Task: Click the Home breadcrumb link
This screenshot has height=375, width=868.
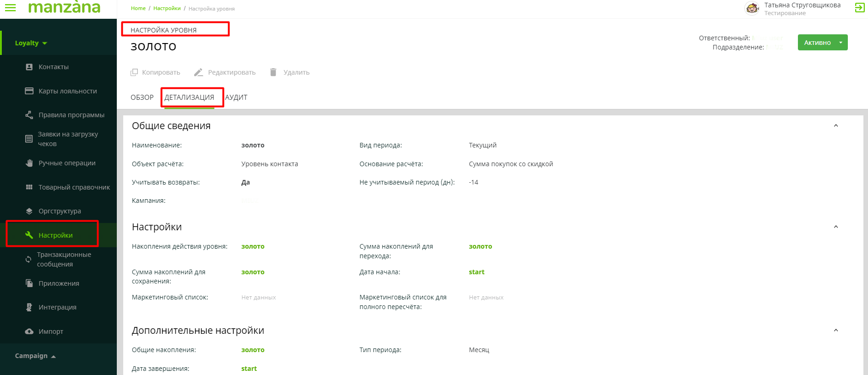Action: click(x=138, y=8)
